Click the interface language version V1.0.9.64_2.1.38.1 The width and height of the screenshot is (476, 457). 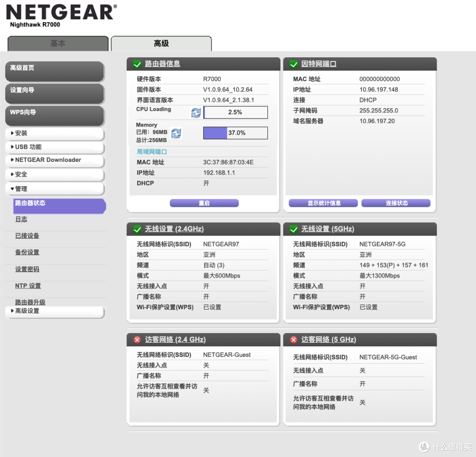point(229,100)
